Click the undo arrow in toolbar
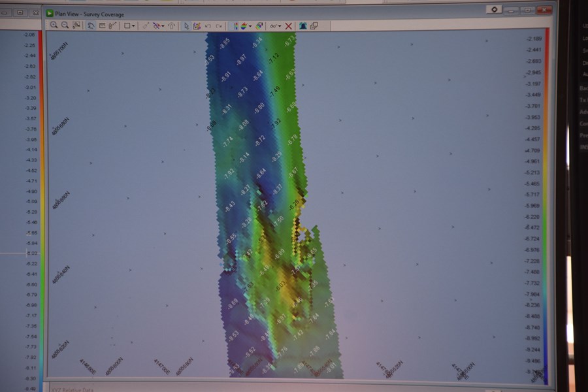The image size is (588, 392). [208, 25]
